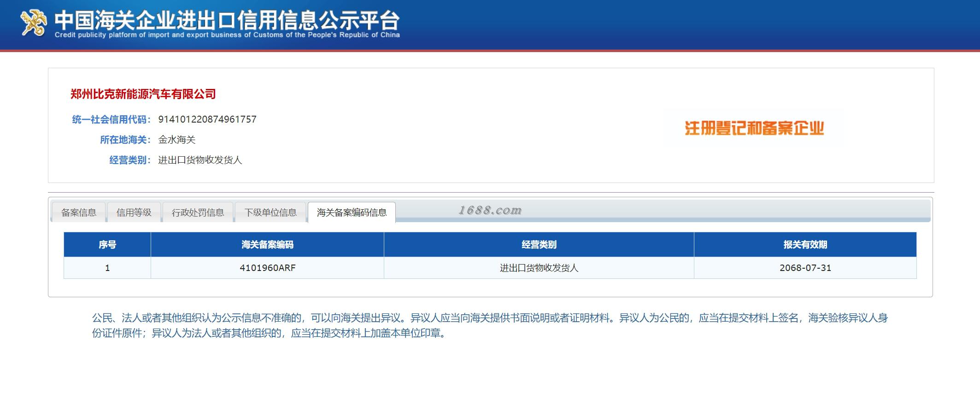Click the 注册登记和备案企业 status badge
The height and width of the screenshot is (418, 980).
tap(754, 128)
